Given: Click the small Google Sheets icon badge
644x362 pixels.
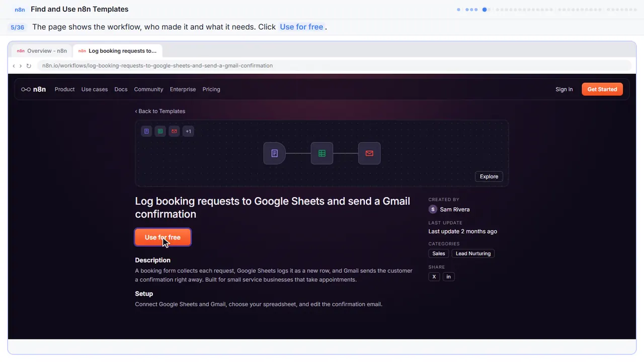Looking at the screenshot, I should pyautogui.click(x=160, y=131).
